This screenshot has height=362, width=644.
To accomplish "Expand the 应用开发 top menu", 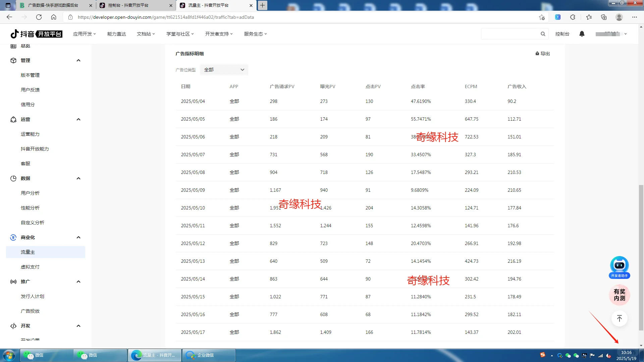I will (x=84, y=34).
